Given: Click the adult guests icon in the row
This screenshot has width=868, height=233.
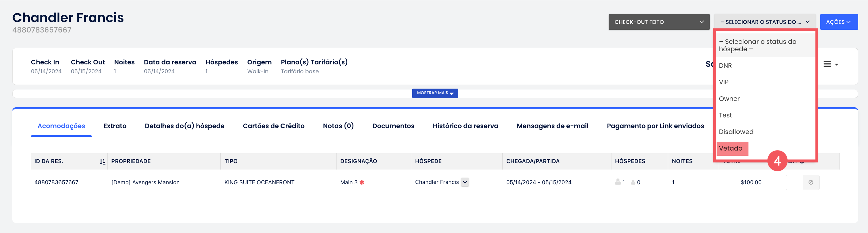Looking at the screenshot, I should click(x=618, y=182).
